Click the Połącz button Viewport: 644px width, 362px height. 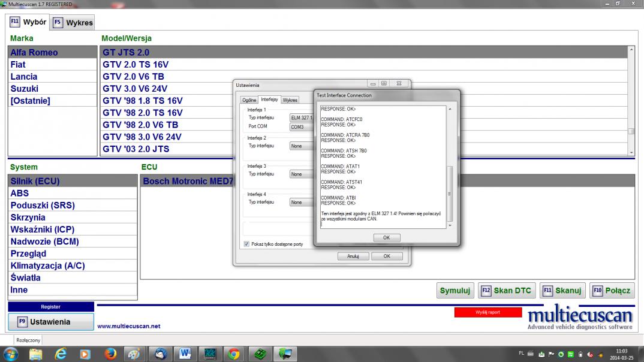click(x=612, y=291)
